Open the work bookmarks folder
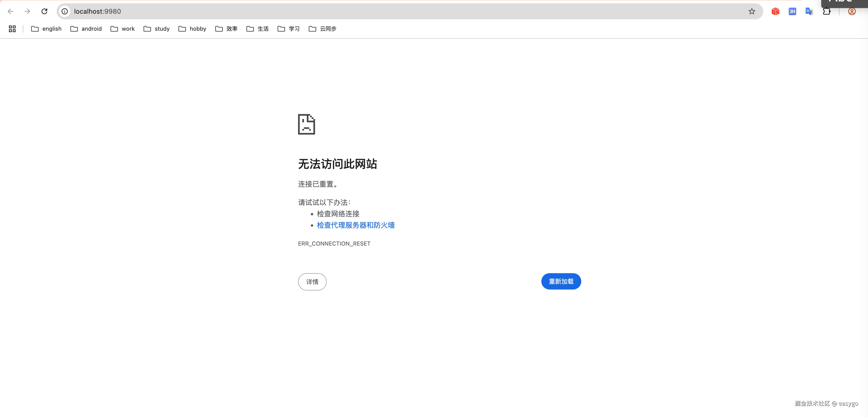This screenshot has width=868, height=417. [123, 29]
